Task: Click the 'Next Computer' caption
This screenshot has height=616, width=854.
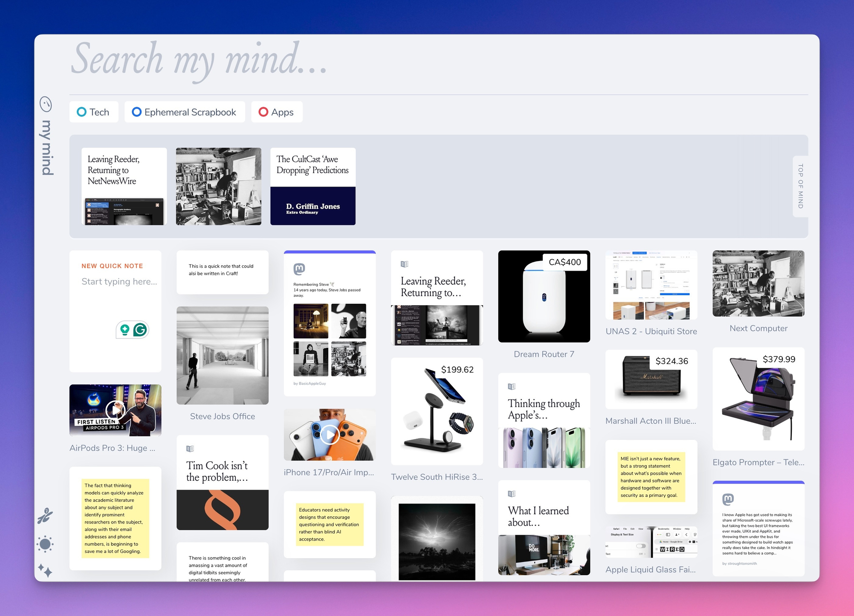Action: [759, 328]
